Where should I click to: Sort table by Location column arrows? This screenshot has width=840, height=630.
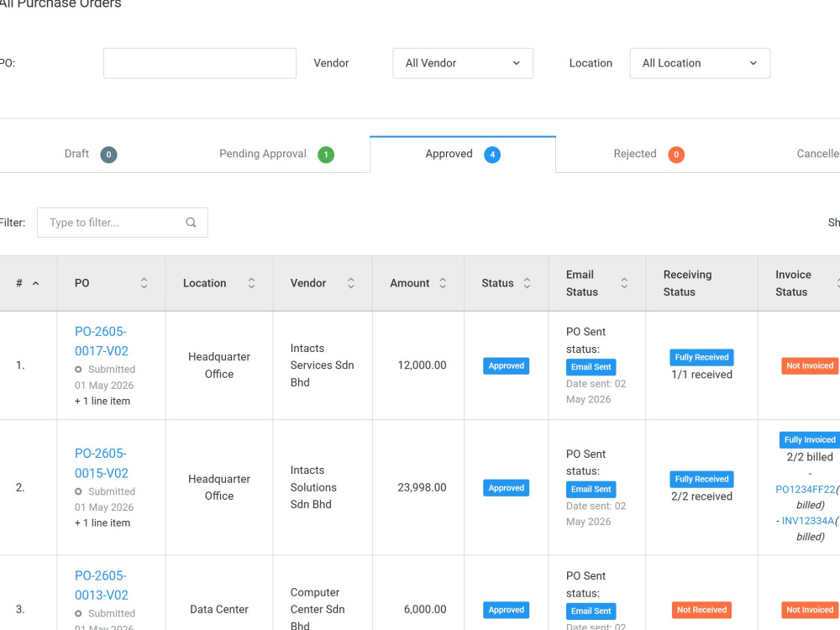click(x=251, y=283)
